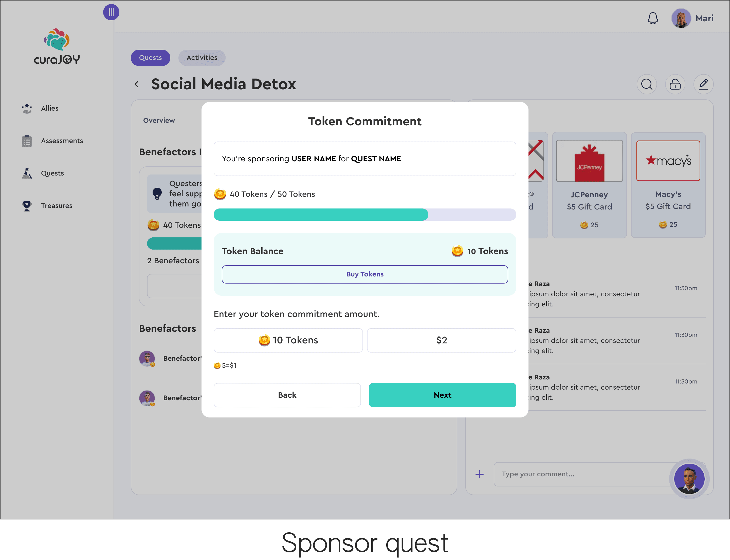Viewport: 730px width, 560px height.
Task: Click the notification bell icon
Action: coord(653,18)
